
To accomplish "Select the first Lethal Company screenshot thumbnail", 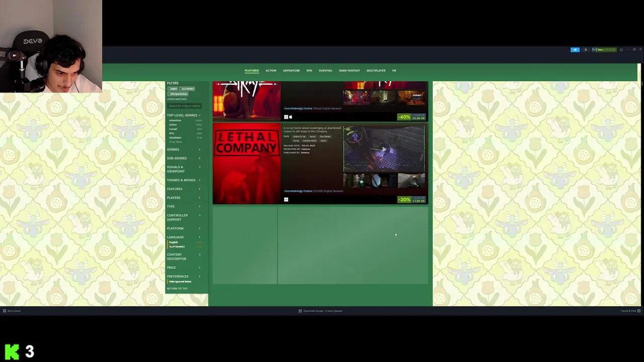I will (357, 180).
